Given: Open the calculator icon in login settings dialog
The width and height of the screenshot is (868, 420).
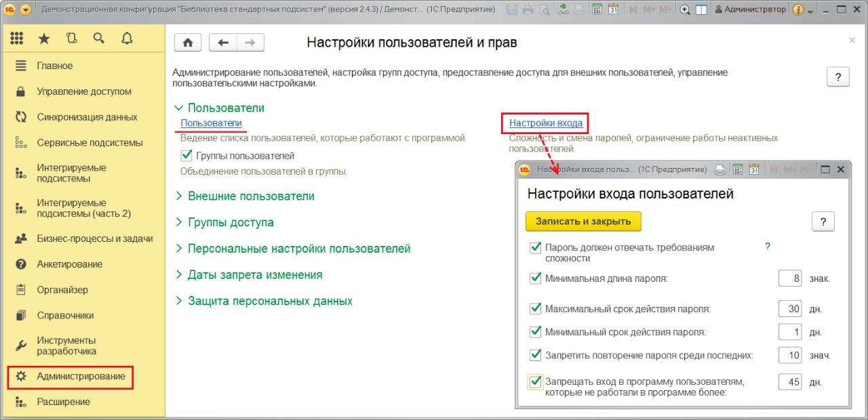Looking at the screenshot, I should coord(738,169).
